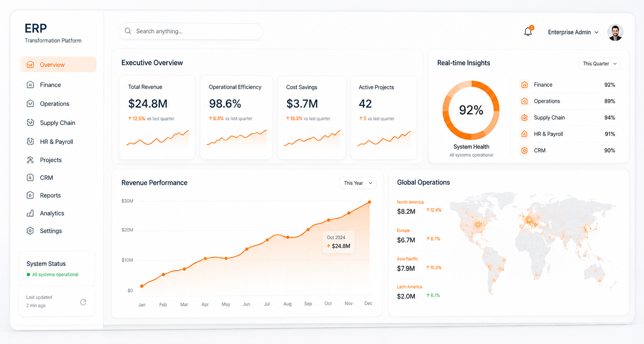644x344 pixels.
Task: Click the HR & Payroll sidebar icon
Action: click(30, 142)
